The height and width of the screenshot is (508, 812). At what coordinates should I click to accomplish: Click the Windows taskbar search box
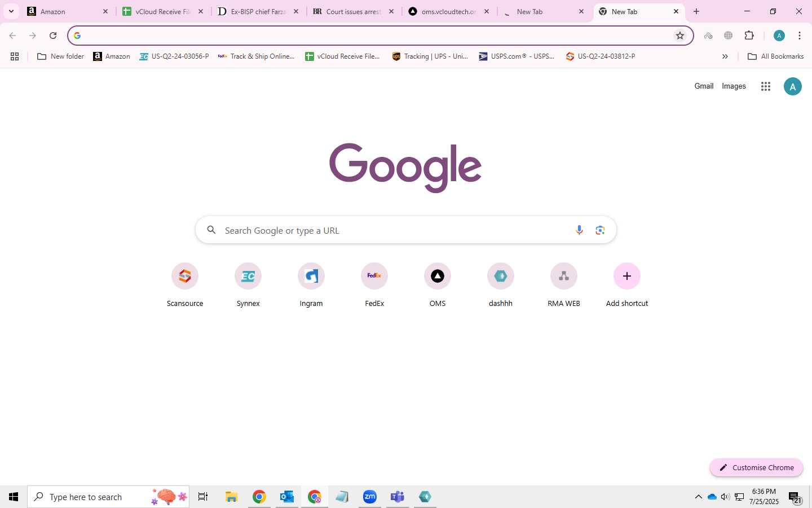[108, 497]
